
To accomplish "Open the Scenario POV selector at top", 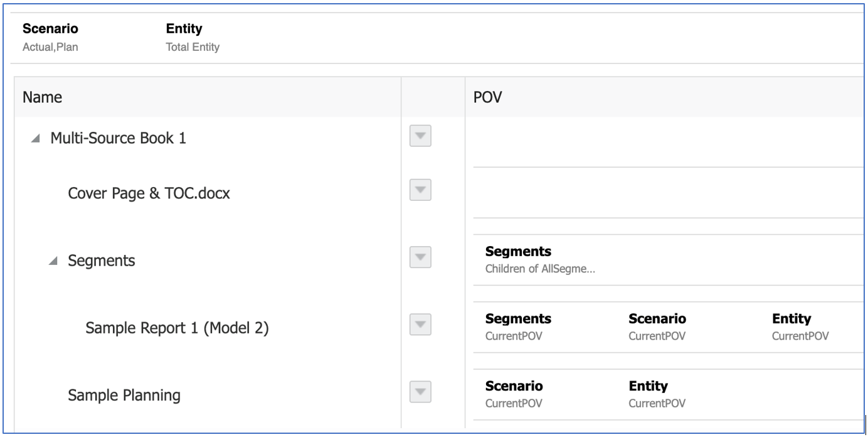I will pyautogui.click(x=51, y=37).
